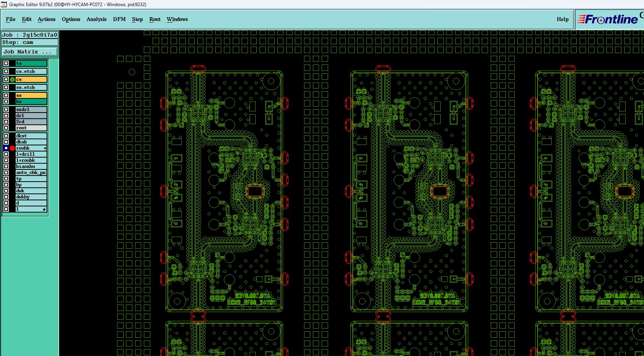The width and height of the screenshot is (644, 356).
Task: Select the d layer name
Action: click(31, 203)
